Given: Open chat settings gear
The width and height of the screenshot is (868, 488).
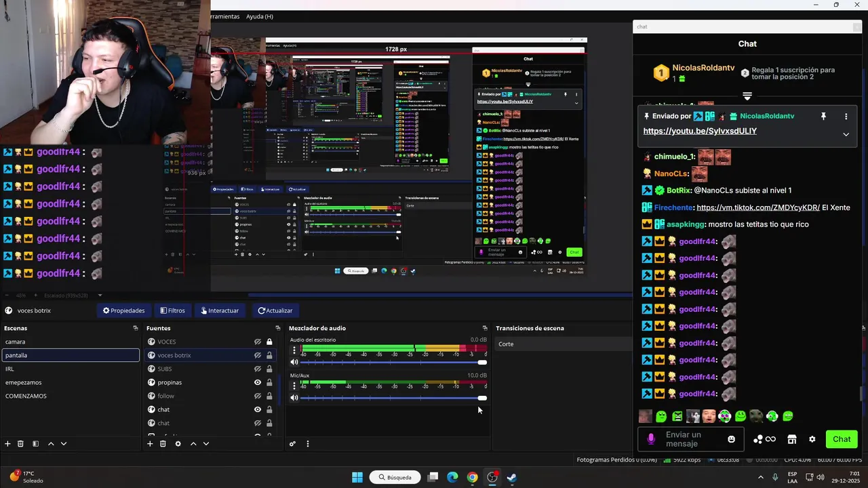Looking at the screenshot, I should [812, 439].
